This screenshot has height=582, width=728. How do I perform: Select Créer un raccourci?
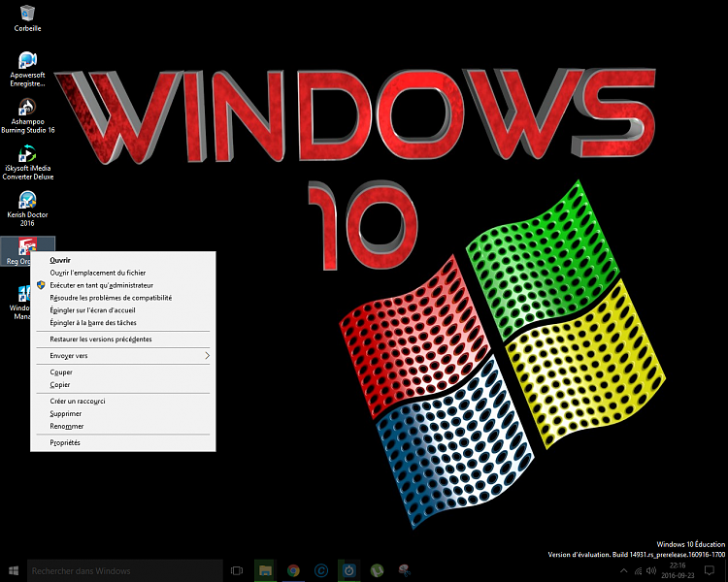pyautogui.click(x=123, y=401)
